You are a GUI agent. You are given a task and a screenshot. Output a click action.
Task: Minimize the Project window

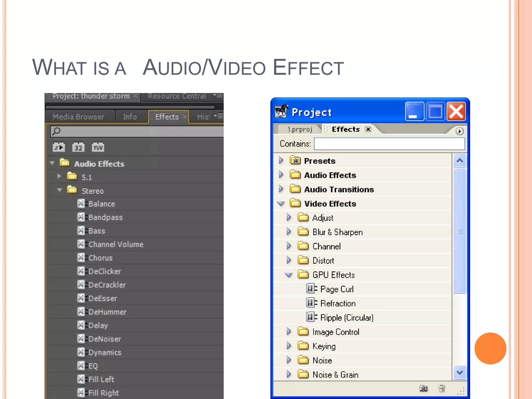point(415,112)
